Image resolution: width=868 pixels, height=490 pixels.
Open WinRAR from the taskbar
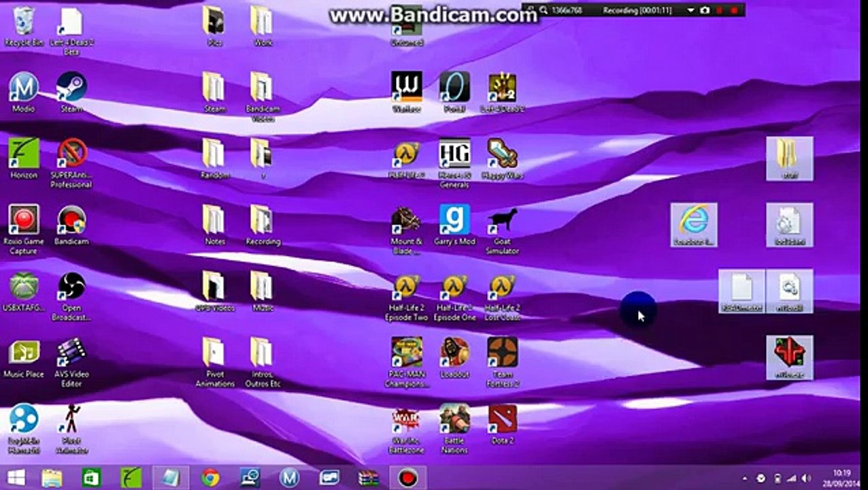click(x=368, y=478)
